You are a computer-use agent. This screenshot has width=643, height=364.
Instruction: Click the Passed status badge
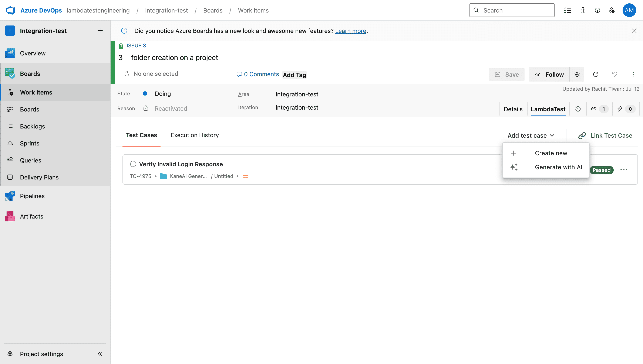pos(602,170)
